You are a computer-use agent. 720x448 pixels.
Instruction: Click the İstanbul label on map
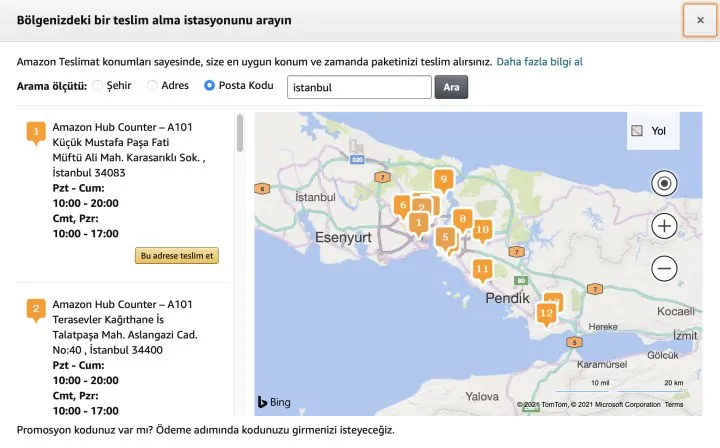click(315, 197)
